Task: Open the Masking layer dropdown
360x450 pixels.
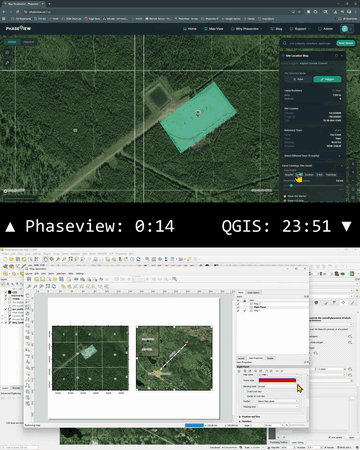Action: tap(278, 407)
